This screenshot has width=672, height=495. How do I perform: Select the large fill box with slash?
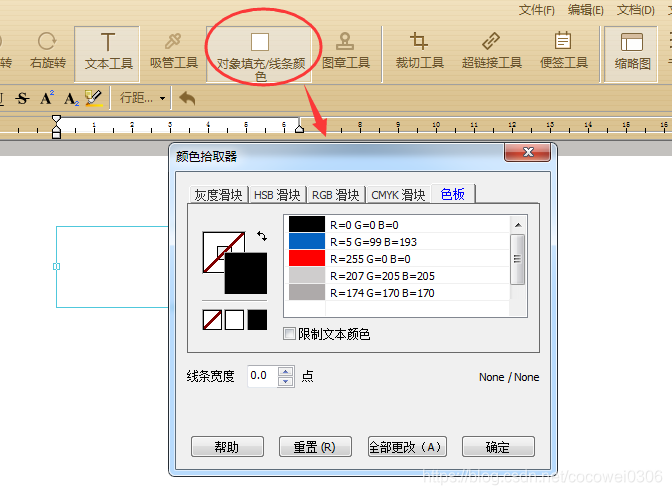point(213,242)
